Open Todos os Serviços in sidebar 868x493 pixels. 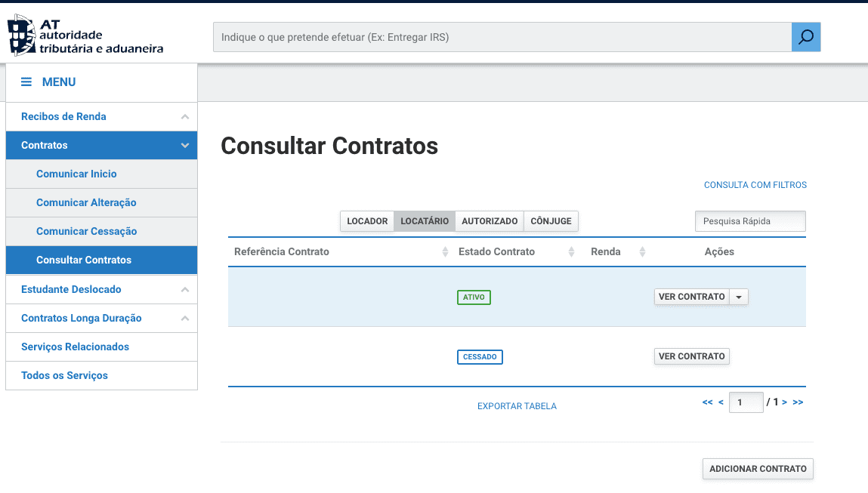(x=101, y=376)
